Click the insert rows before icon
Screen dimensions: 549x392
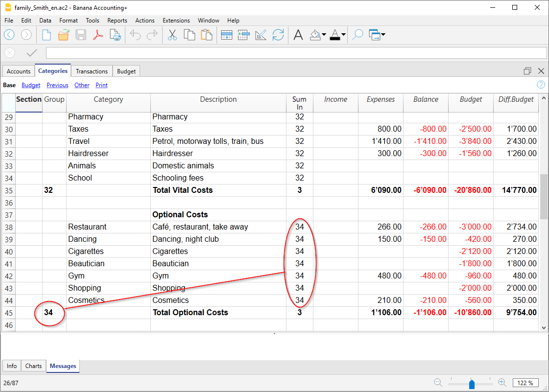[243, 35]
